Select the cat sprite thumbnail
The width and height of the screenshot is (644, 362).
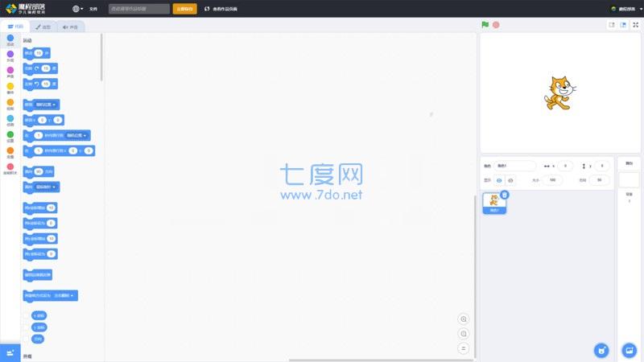(494, 204)
